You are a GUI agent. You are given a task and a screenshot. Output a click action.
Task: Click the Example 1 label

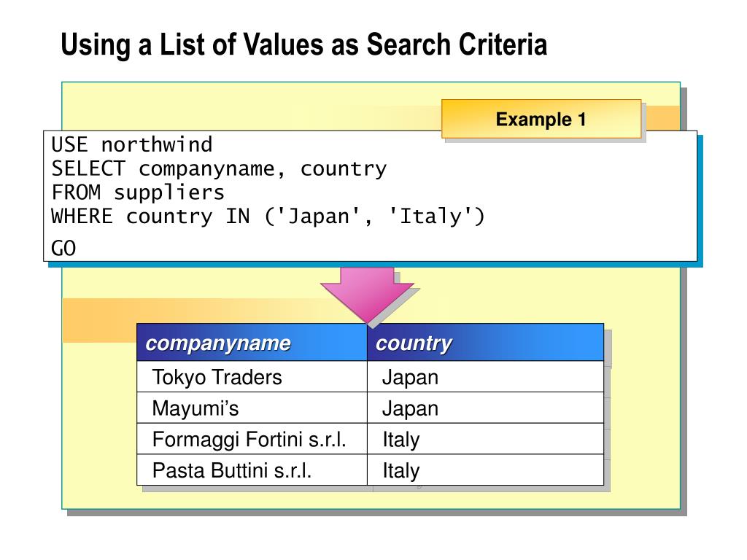pos(541,119)
